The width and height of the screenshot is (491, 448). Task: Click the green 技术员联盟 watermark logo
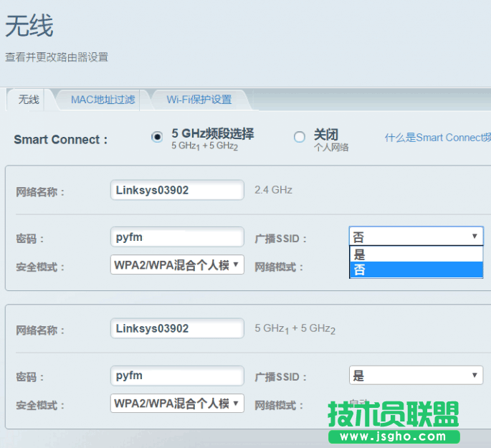click(x=393, y=414)
